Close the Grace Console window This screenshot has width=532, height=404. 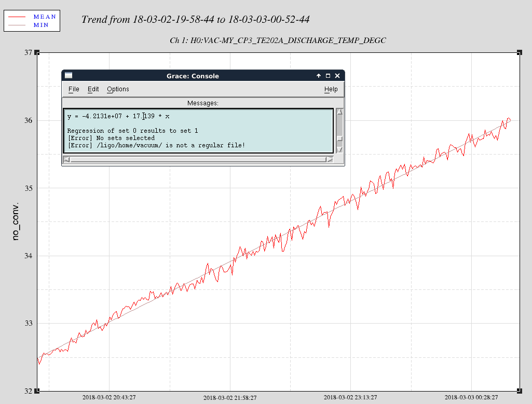click(x=337, y=76)
